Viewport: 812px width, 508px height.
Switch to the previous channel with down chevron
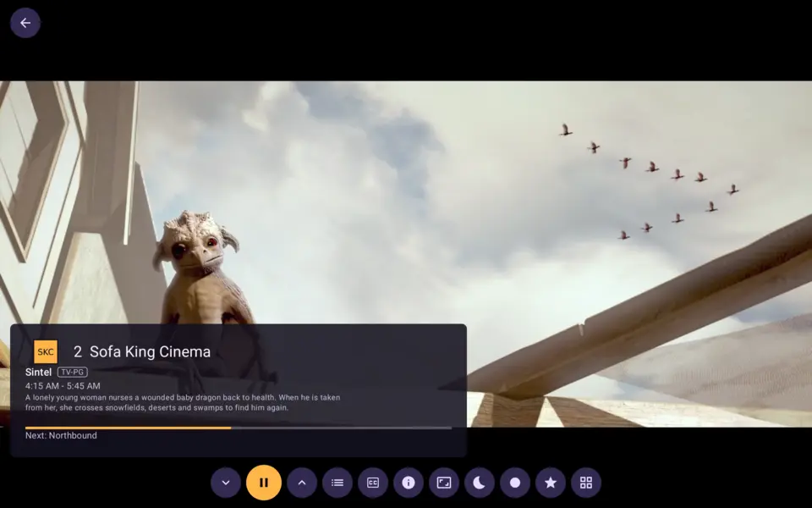pyautogui.click(x=226, y=483)
